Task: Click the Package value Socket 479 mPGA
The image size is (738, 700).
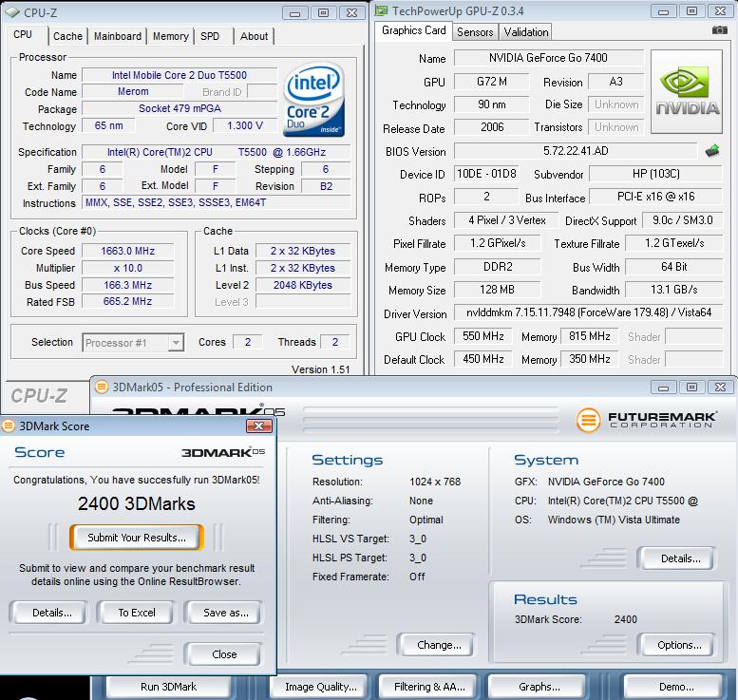Action: tap(180, 108)
